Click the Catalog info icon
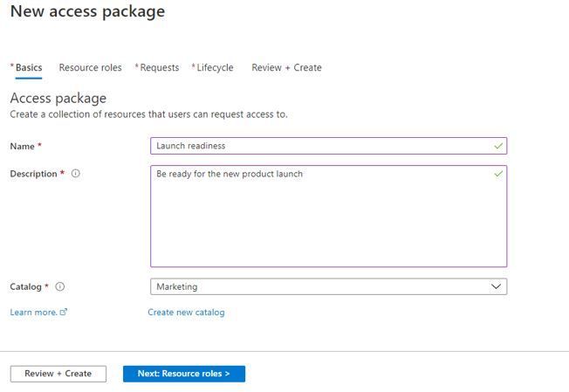The image size is (569, 392). [x=60, y=286]
